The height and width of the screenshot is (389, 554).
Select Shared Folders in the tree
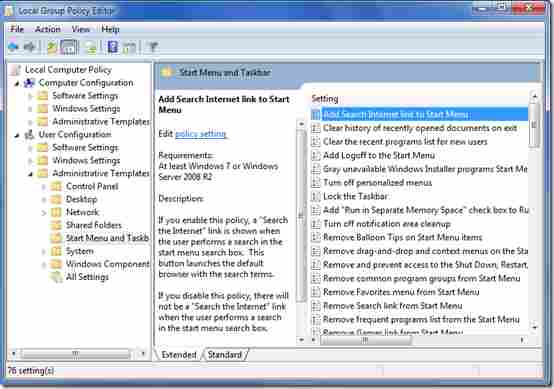94,225
